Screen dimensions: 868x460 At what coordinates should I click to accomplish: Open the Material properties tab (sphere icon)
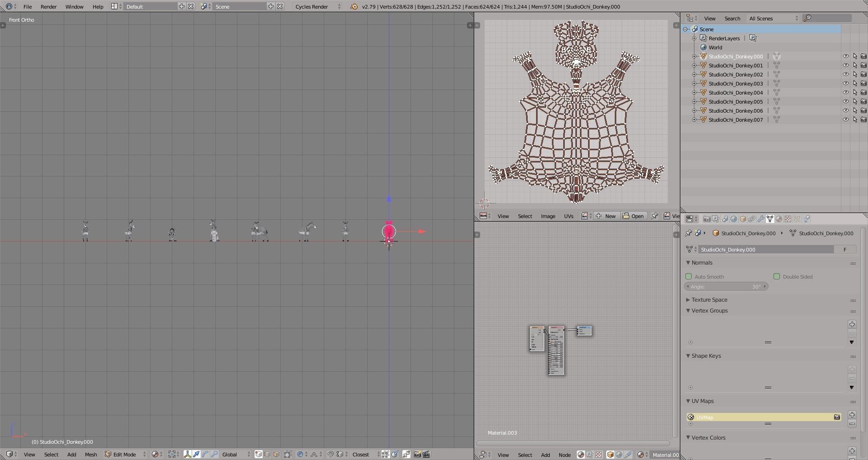[779, 219]
